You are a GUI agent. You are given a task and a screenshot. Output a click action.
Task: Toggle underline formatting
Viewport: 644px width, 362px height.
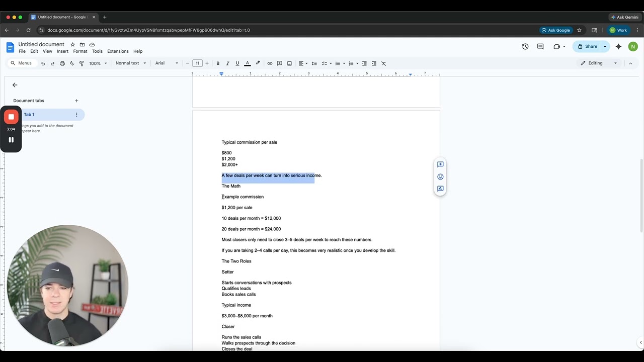pos(237,63)
